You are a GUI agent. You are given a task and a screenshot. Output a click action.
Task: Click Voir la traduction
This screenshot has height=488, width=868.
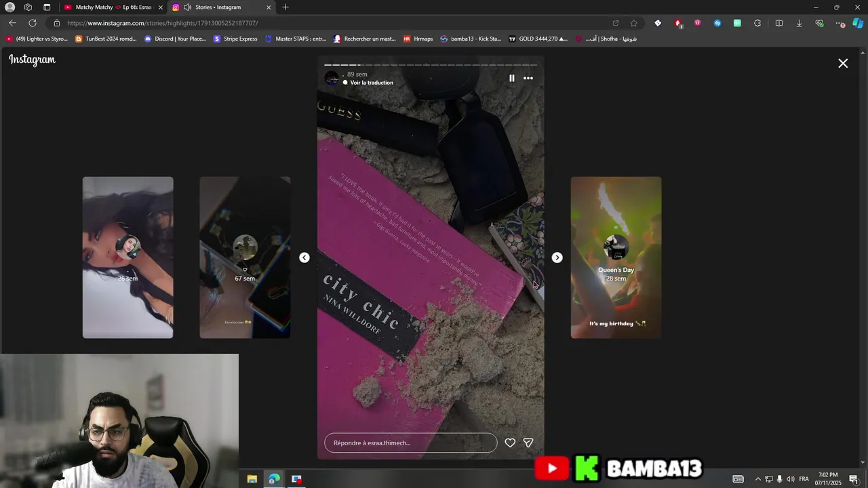coord(372,83)
